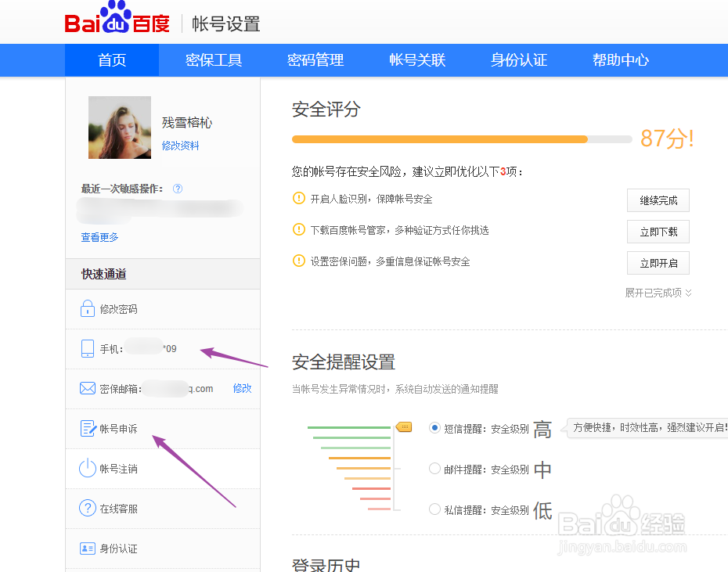Click the 身份认证 ID card icon
728x572 pixels.
click(87, 548)
